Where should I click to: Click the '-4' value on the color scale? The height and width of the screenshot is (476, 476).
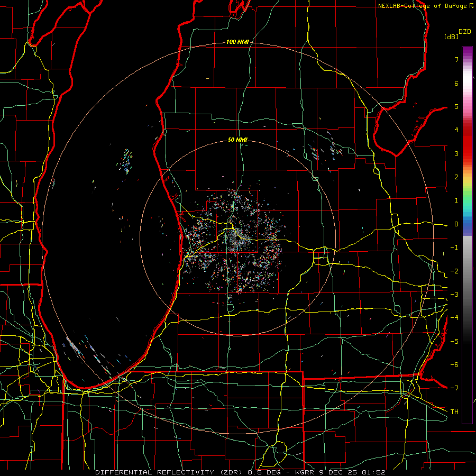(x=454, y=318)
